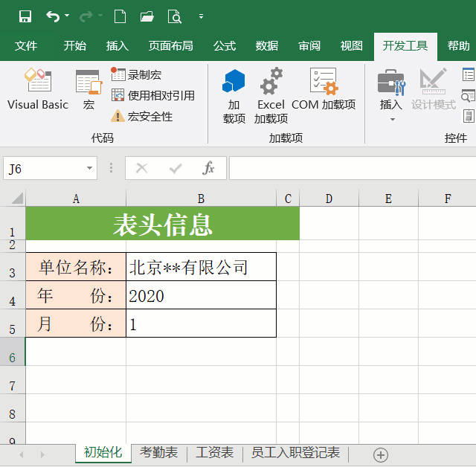Select the 单位名称: label cell
Viewport: 476px width, 467px height.
[76, 267]
